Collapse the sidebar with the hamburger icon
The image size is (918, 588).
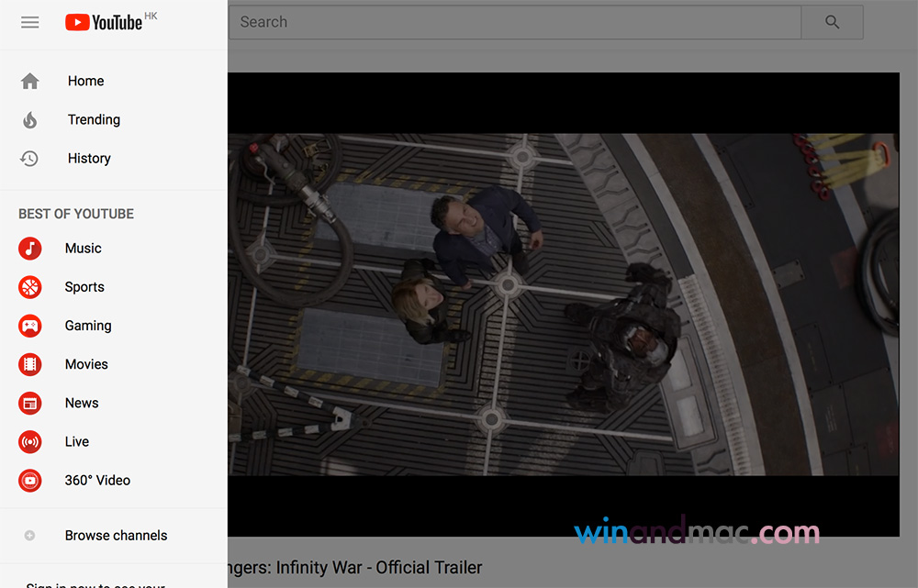click(30, 23)
